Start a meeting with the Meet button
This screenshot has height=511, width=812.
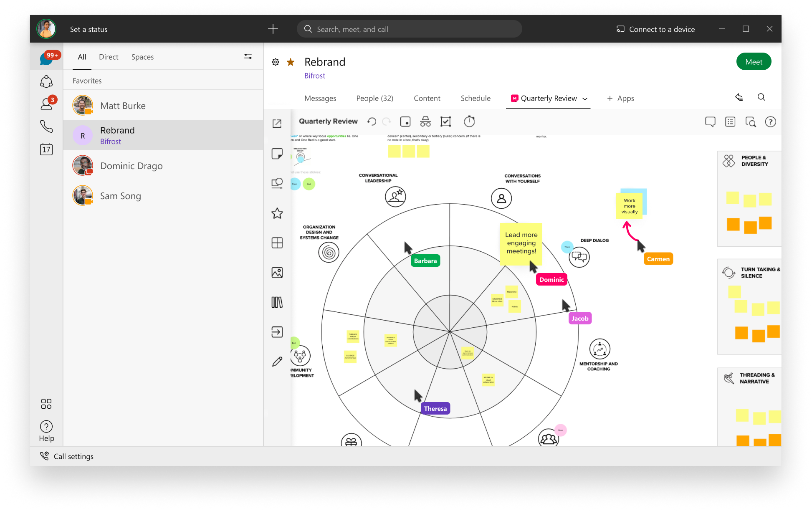pos(754,61)
